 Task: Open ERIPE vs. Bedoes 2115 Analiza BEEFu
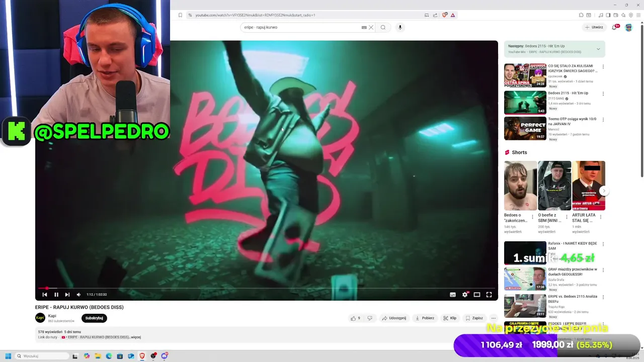pos(572,299)
